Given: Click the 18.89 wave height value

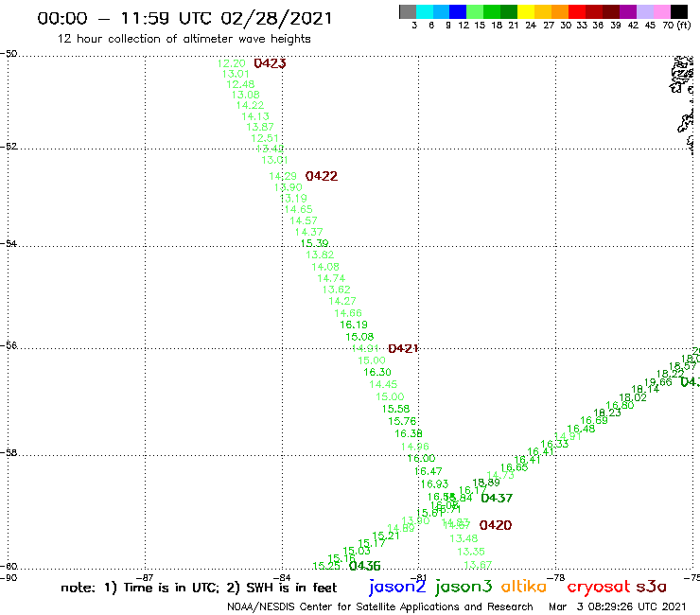Looking at the screenshot, I should (x=486, y=483).
